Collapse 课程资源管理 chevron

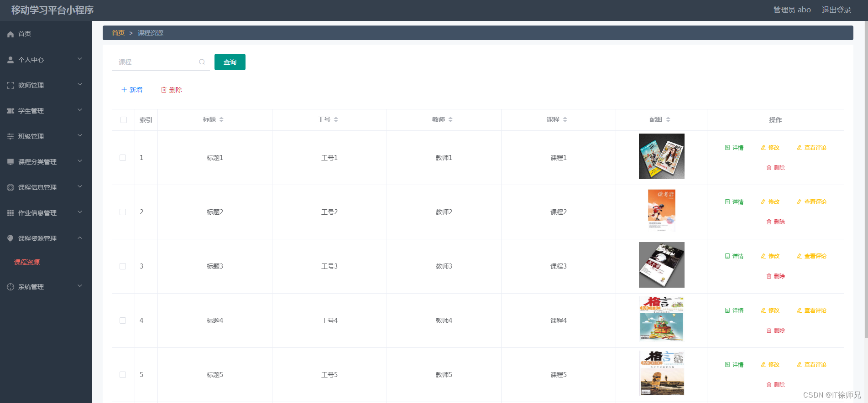coord(80,238)
